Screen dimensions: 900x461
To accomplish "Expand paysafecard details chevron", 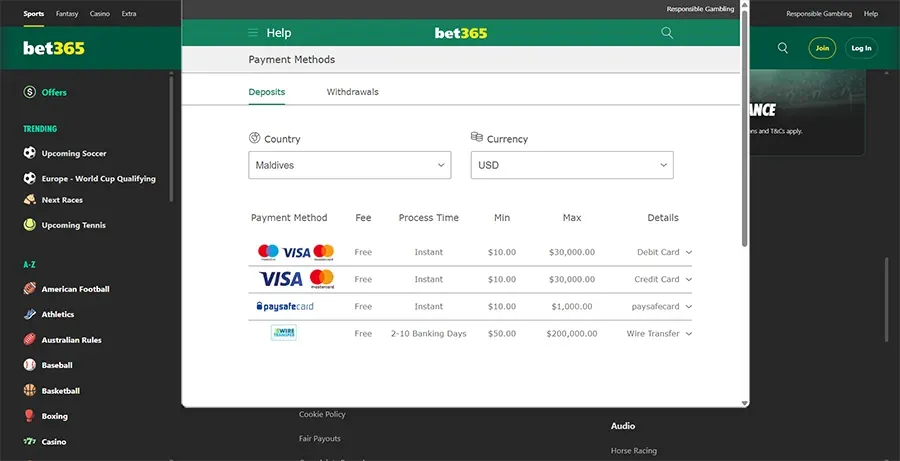I will click(689, 307).
